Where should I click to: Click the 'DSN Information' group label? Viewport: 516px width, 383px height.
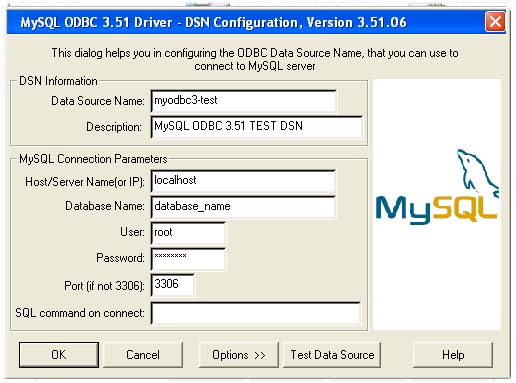58,81
